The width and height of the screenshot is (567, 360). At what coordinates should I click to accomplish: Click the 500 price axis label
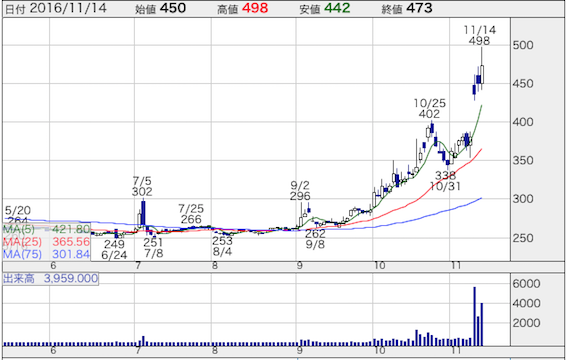click(x=523, y=45)
